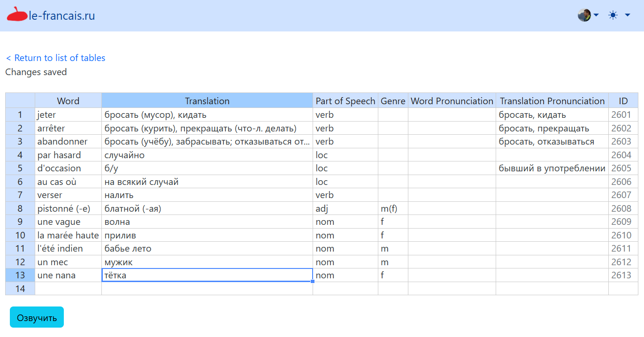644x337 pixels.
Task: Click the ID cell 2601
Action: click(623, 115)
